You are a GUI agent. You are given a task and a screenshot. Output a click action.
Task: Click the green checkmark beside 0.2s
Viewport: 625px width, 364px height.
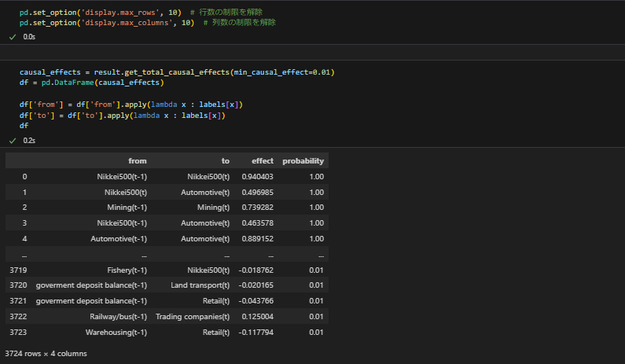click(x=13, y=140)
